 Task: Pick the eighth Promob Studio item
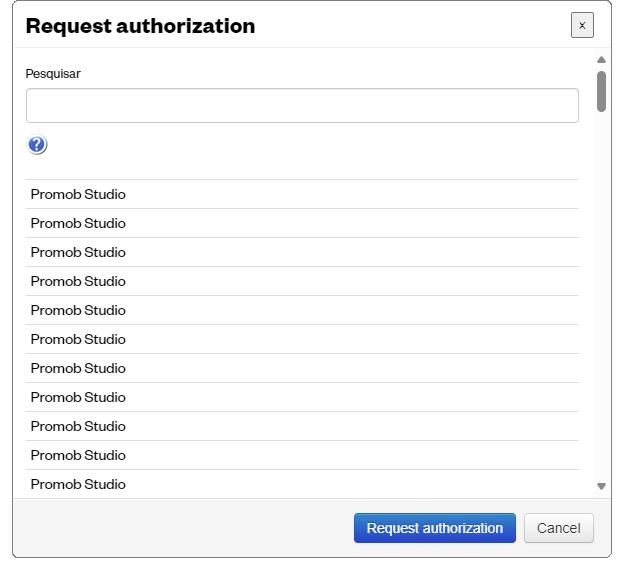tap(302, 398)
